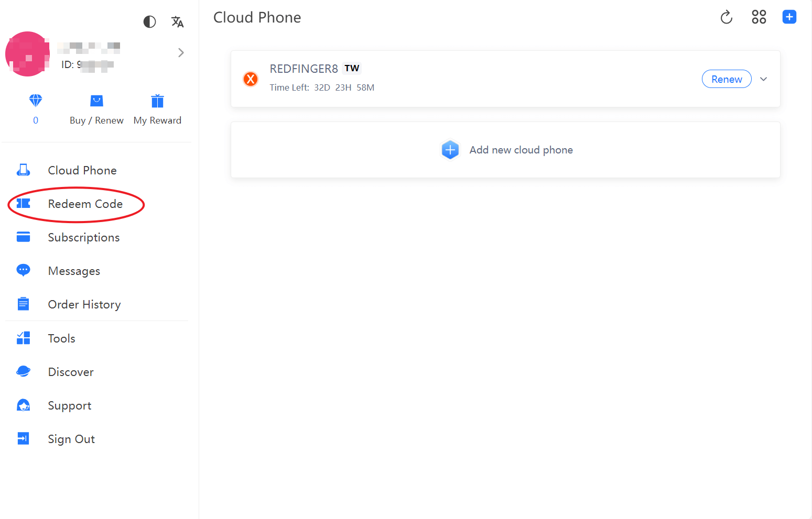812x519 pixels.
Task: Click the blue add-device plus icon in the header
Action: 789,17
